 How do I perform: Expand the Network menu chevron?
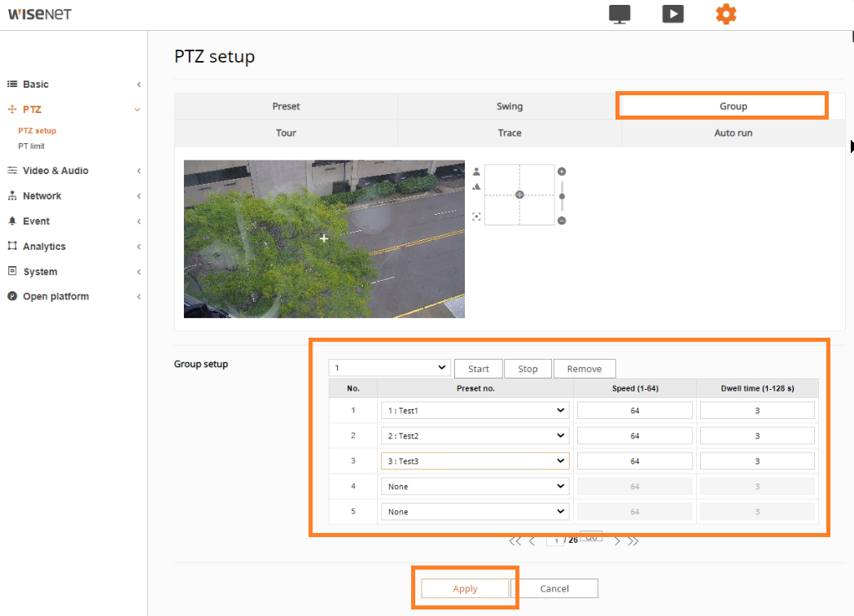click(x=139, y=196)
